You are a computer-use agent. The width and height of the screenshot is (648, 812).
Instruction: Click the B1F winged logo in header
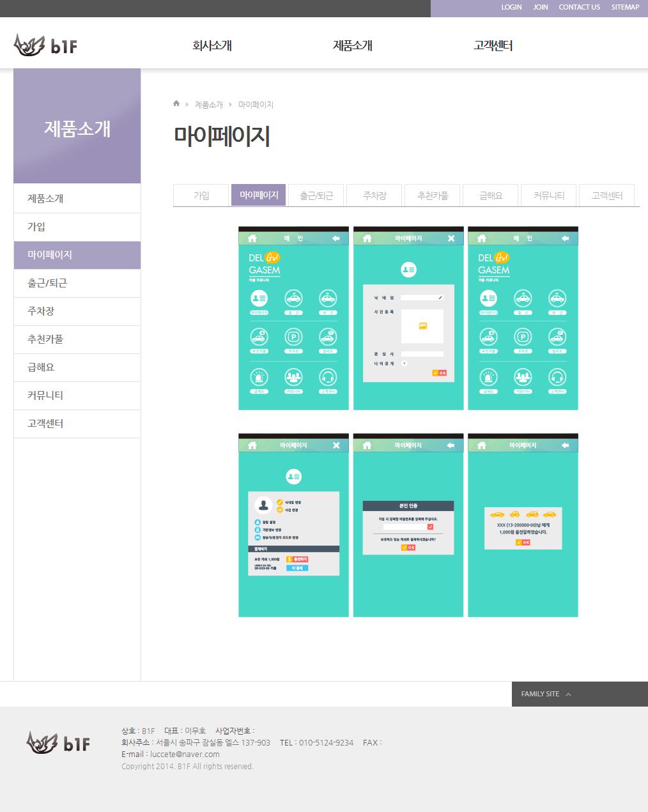pyautogui.click(x=45, y=45)
